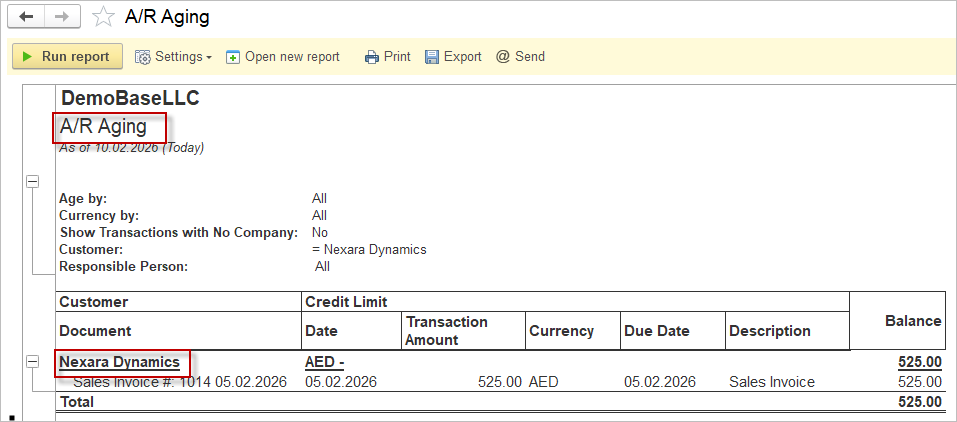
Task: Select the Total balance cell 525.00
Action: click(x=919, y=402)
